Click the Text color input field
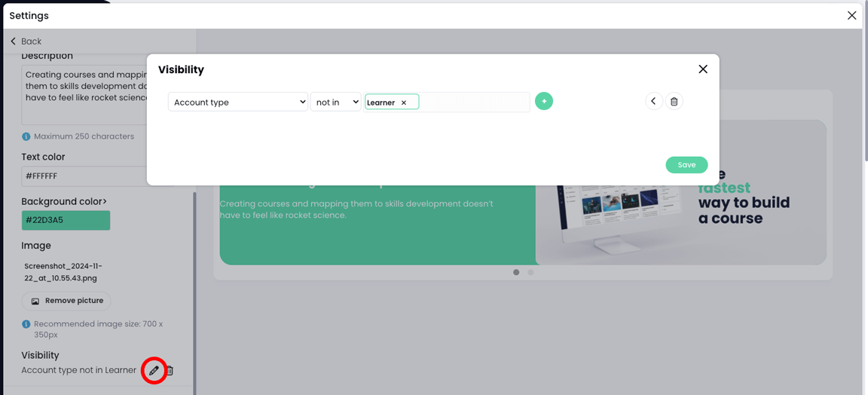Viewport: 868px width, 395px height. click(84, 176)
